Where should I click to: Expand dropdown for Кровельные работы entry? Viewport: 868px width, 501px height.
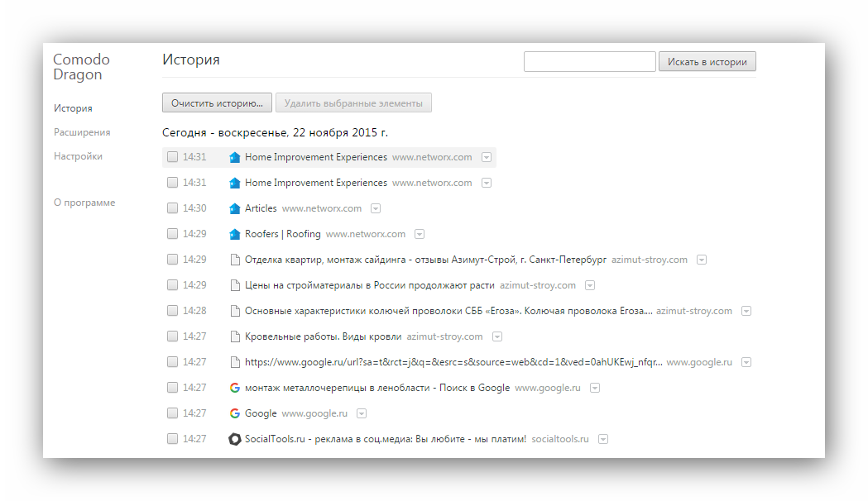tap(497, 336)
